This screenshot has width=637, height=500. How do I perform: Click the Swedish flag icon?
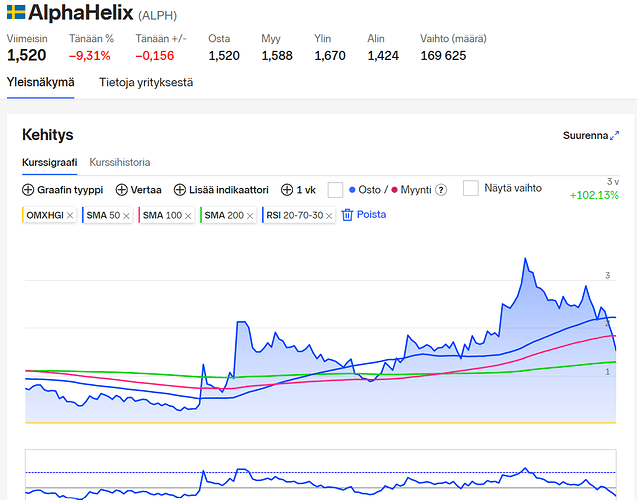(16, 12)
